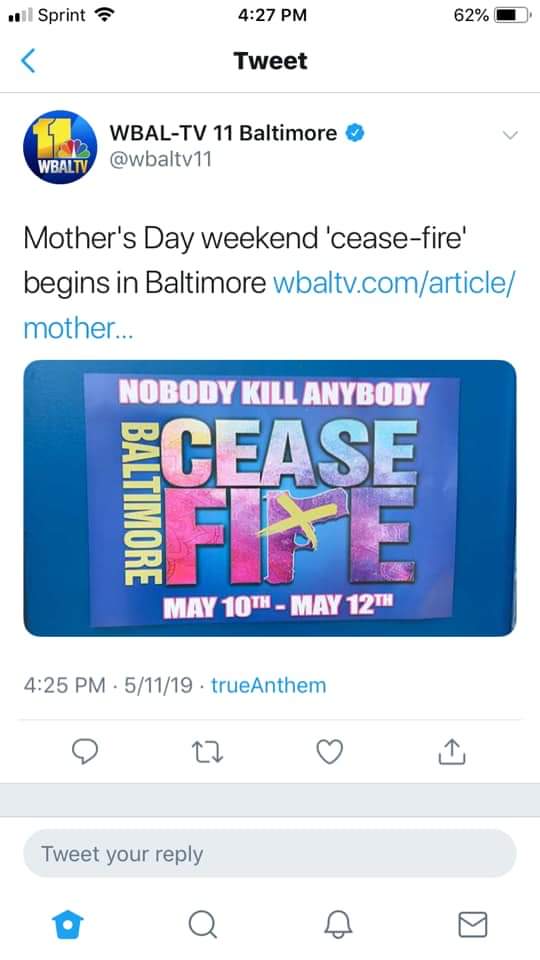540x960 pixels.
Task: Open the Cease Fire image thumbnail
Action: pos(269,498)
